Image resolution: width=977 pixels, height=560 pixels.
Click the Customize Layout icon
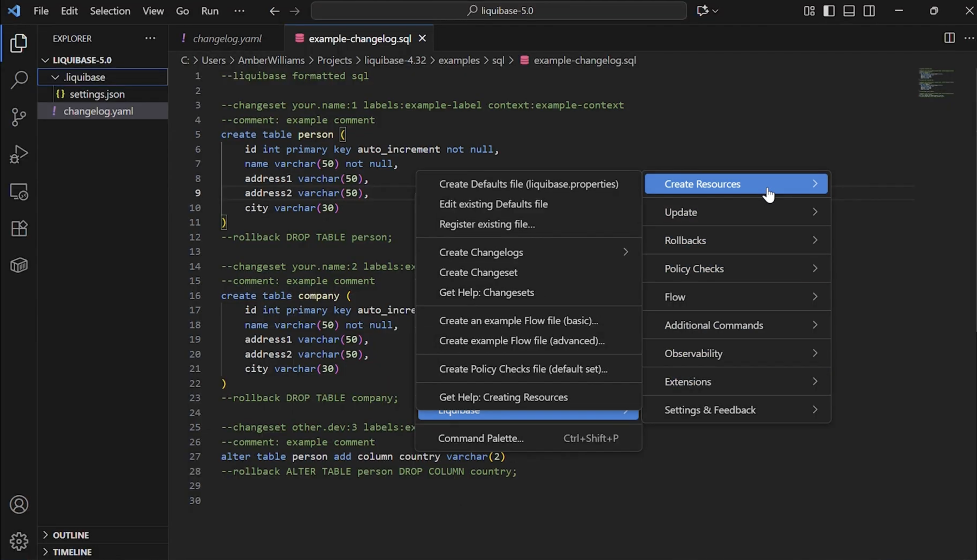click(809, 11)
